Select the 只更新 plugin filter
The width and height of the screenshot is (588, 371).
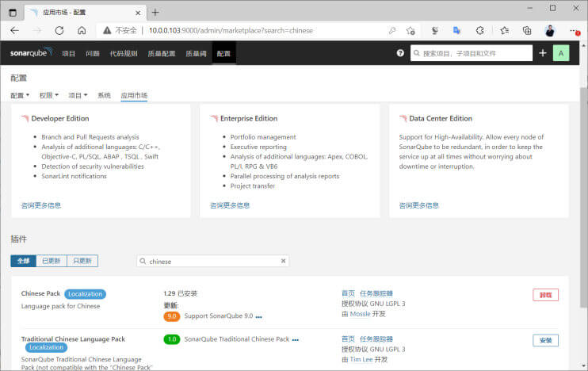point(82,261)
